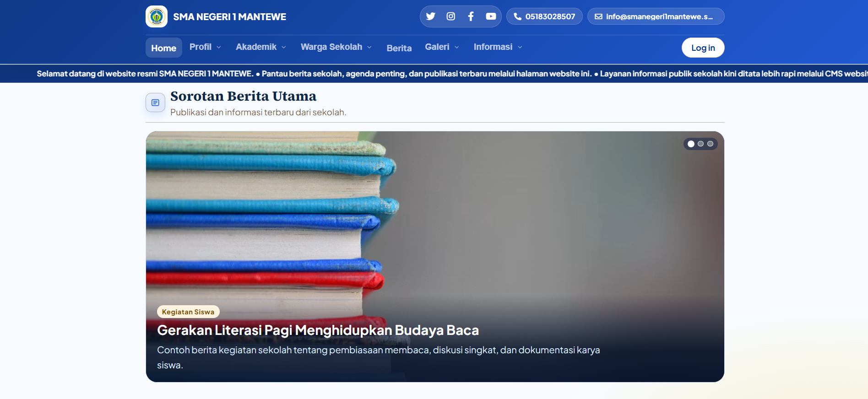The width and height of the screenshot is (868, 399).
Task: Click the Kegiatan Siswa category badge
Action: pyautogui.click(x=188, y=312)
